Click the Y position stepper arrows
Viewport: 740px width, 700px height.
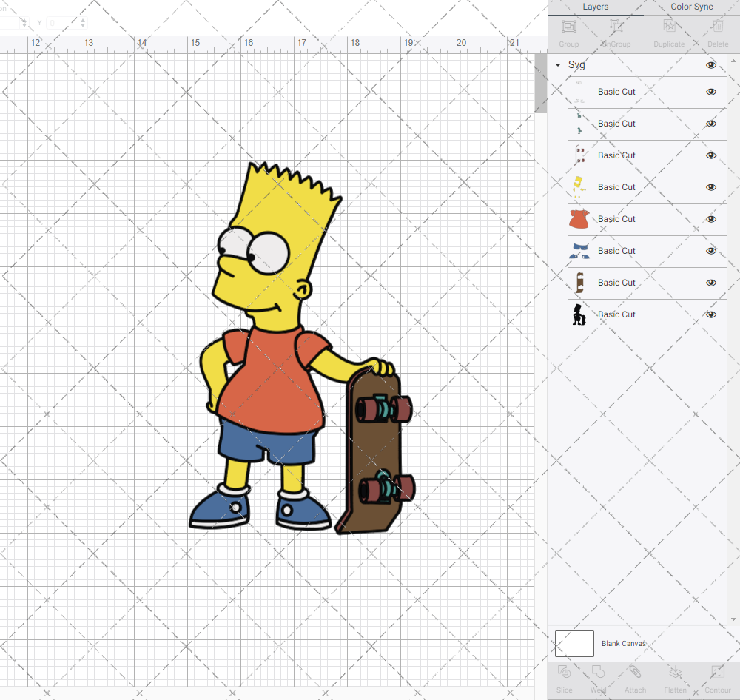coord(83,23)
